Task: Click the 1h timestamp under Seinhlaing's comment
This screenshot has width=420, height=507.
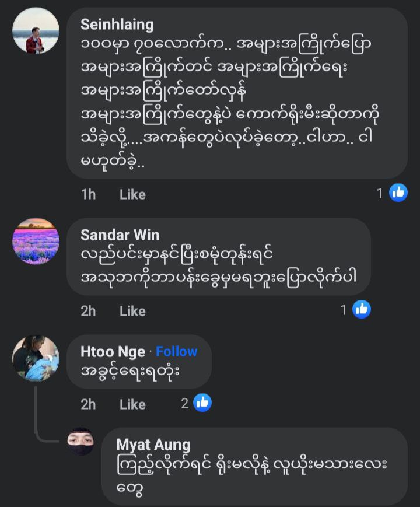Action: click(x=88, y=194)
